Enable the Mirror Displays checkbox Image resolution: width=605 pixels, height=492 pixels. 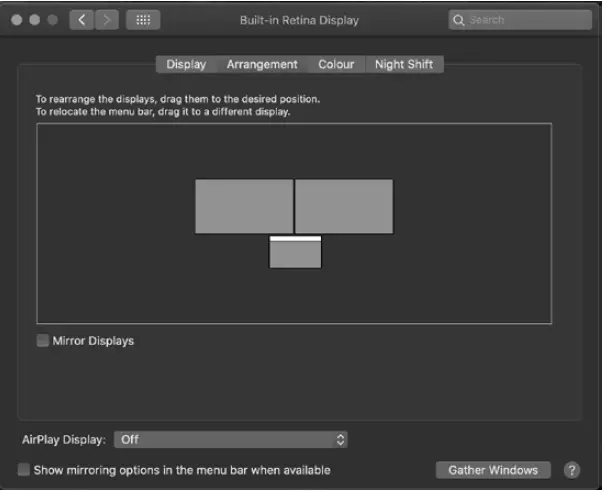pyautogui.click(x=43, y=341)
